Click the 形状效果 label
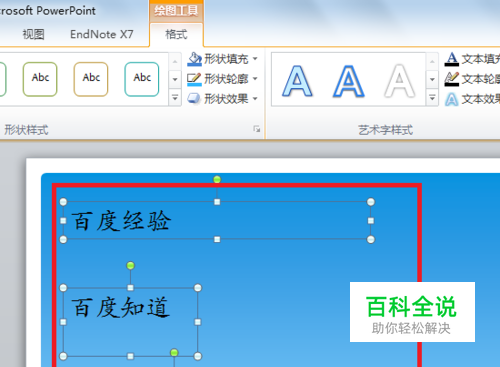The image size is (500, 367). click(226, 99)
